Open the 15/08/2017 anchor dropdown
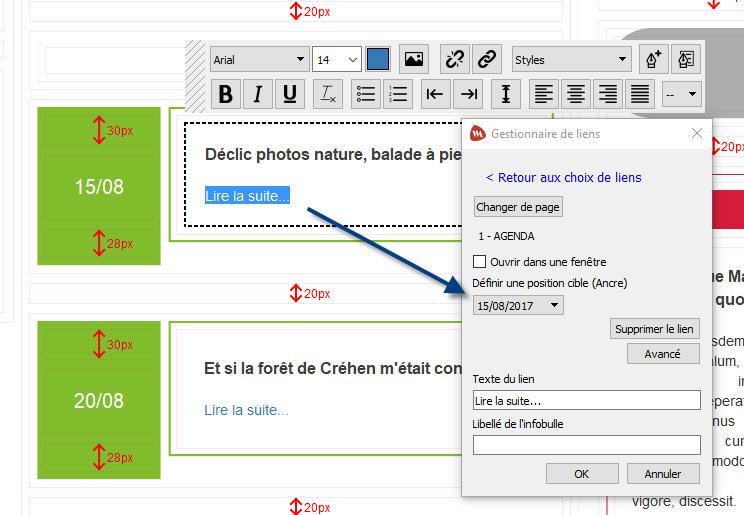 click(518, 306)
